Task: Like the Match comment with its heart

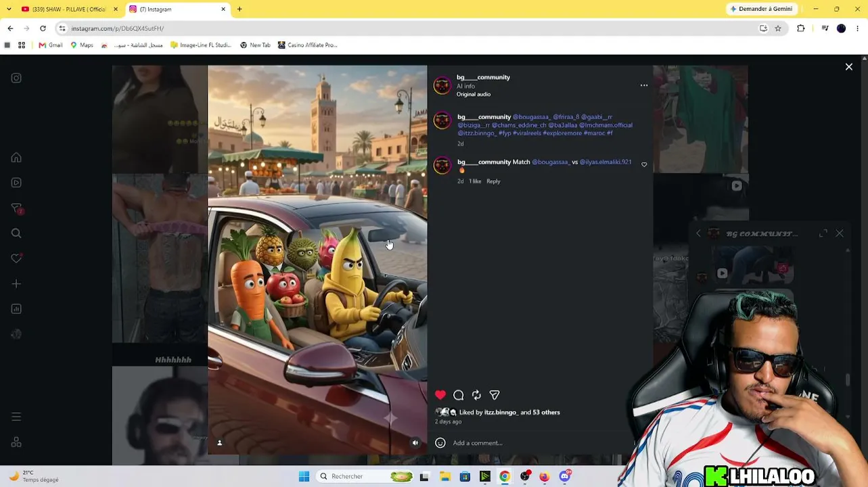Action: coord(644,164)
